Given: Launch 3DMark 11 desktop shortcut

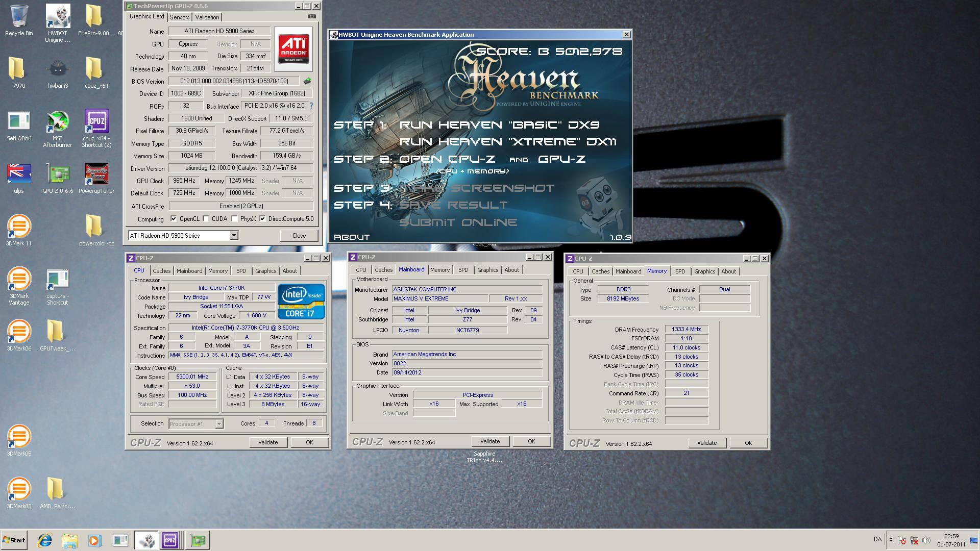Looking at the screenshot, I should (x=19, y=231).
